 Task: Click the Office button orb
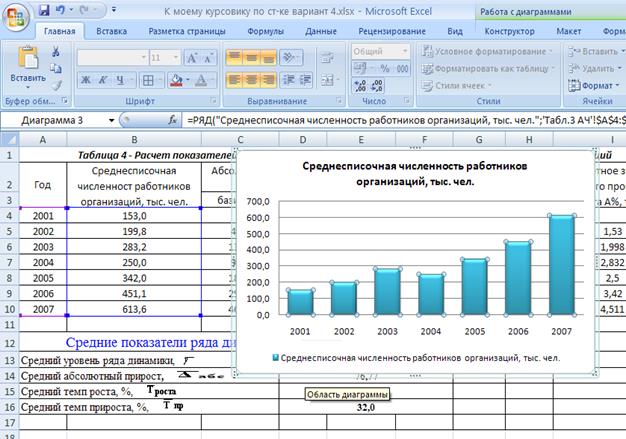pos(16,17)
